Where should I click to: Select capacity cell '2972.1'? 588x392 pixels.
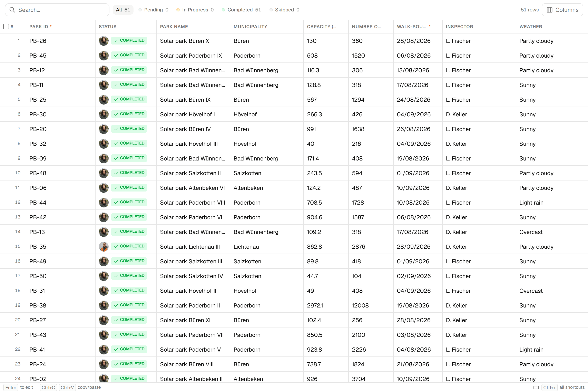(x=326, y=305)
